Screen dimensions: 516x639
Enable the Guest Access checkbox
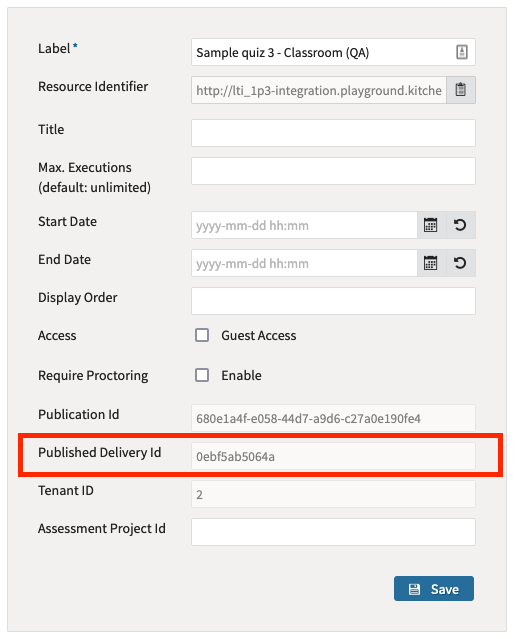point(202,335)
